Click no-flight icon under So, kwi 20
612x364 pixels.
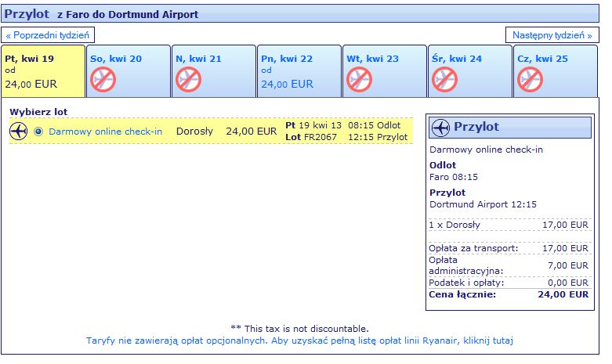(103, 80)
